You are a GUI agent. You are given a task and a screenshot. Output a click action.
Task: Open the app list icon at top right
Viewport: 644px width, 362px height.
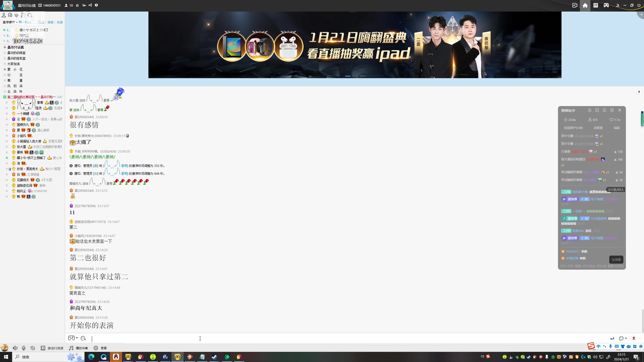[x=596, y=5]
